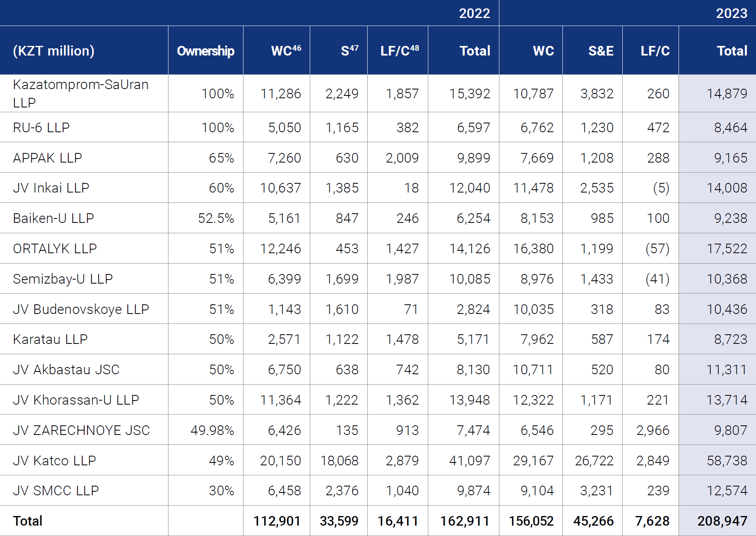Click the 'JV SMCC LLP' row label

pyautogui.click(x=56, y=490)
